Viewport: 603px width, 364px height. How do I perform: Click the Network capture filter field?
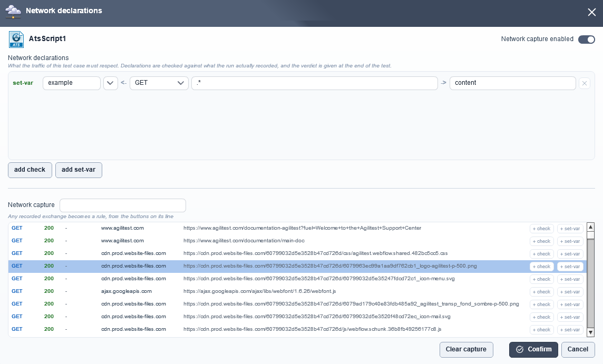(123, 205)
